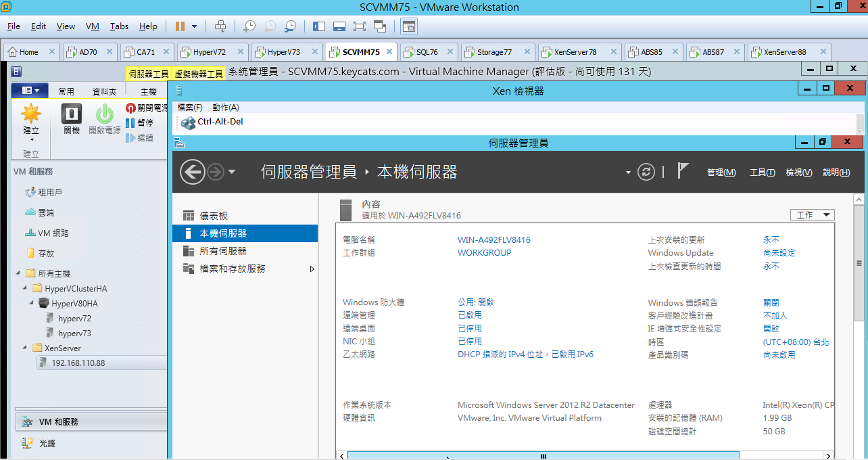Viewport: 868px width, 460px height.
Task: Click the 開啟電源 (Power On) icon
Action: 105,114
